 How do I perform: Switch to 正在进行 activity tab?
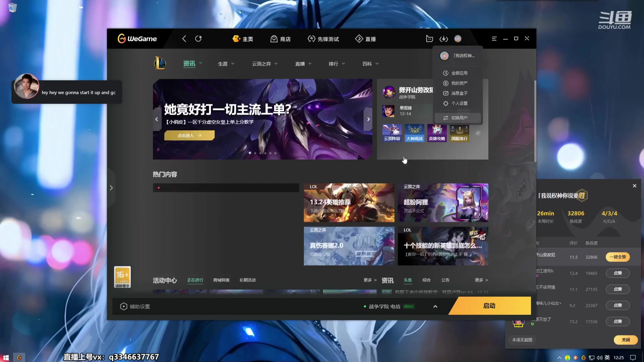195,280
